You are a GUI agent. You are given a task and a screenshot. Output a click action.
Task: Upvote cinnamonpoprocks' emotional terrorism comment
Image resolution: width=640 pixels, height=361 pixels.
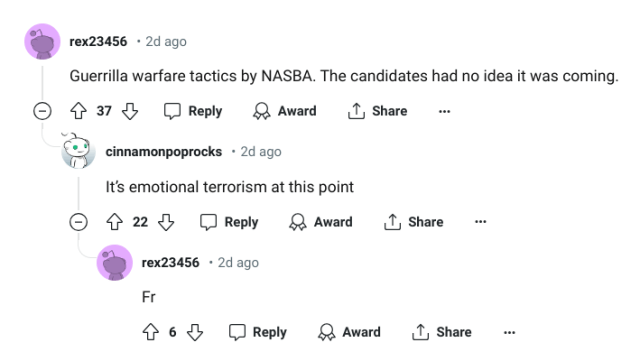[114, 222]
